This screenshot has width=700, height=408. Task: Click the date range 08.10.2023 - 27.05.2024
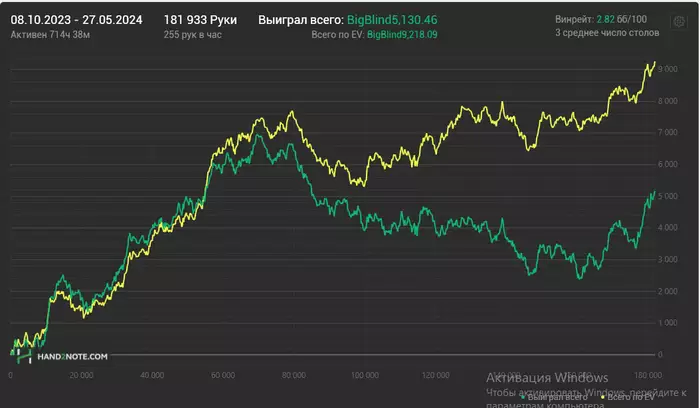76,20
